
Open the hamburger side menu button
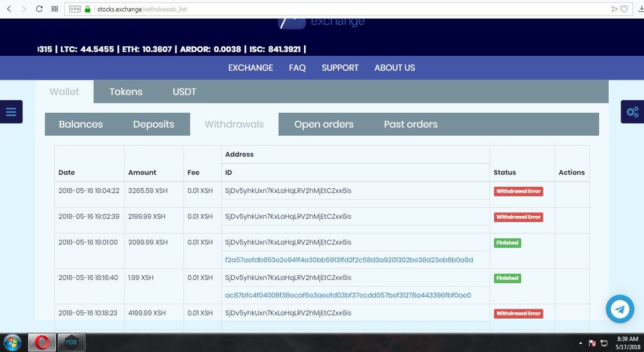click(x=11, y=112)
